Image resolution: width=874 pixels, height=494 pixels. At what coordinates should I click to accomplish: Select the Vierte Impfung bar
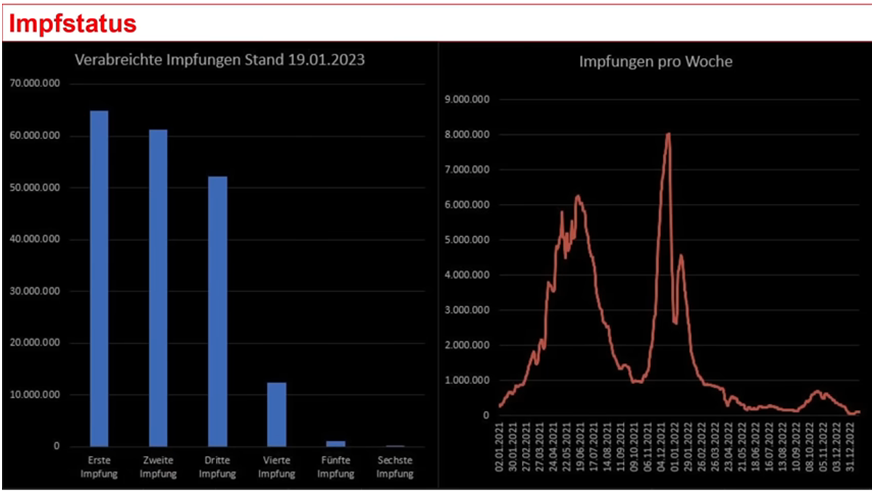[276, 414]
